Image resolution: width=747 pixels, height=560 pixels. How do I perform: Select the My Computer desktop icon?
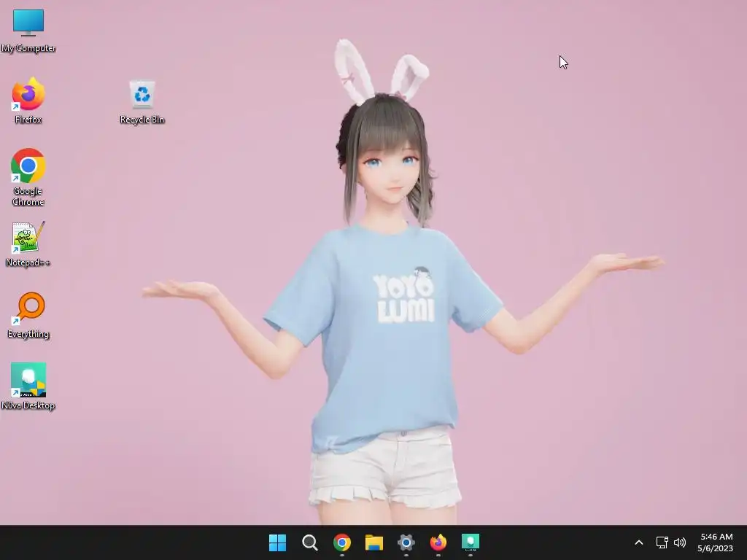(28, 31)
